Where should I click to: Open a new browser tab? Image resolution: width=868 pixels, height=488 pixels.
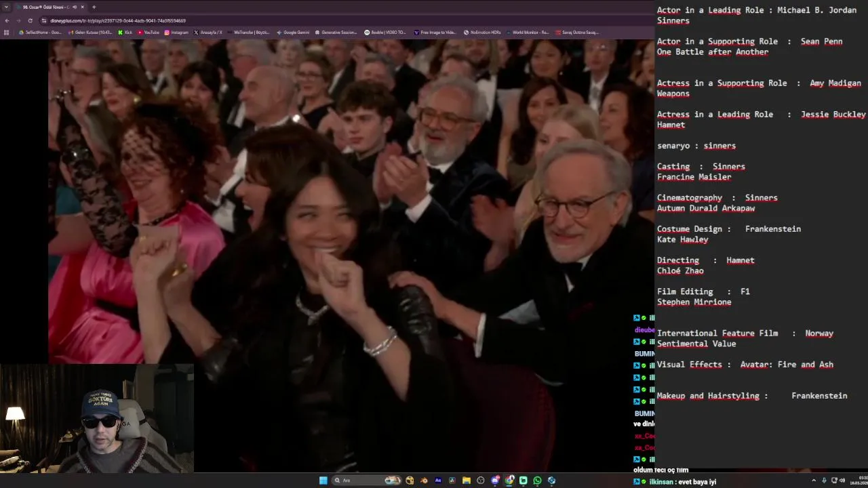pyautogui.click(x=94, y=7)
